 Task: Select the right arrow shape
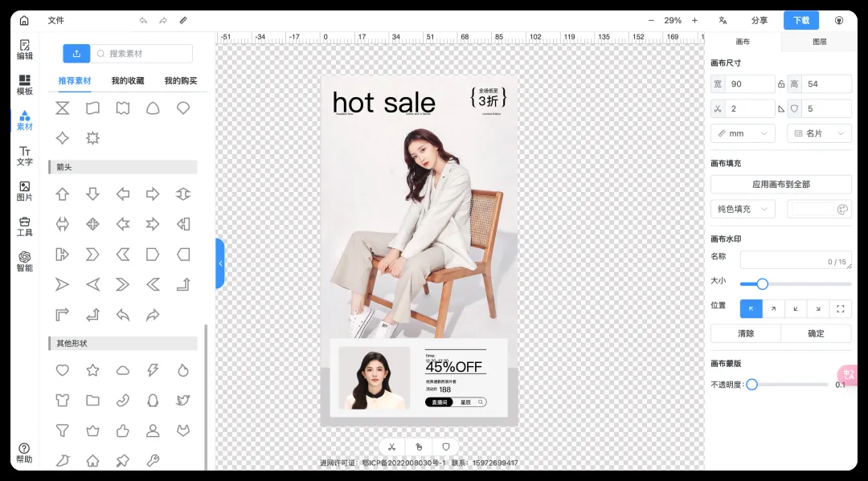tap(153, 194)
